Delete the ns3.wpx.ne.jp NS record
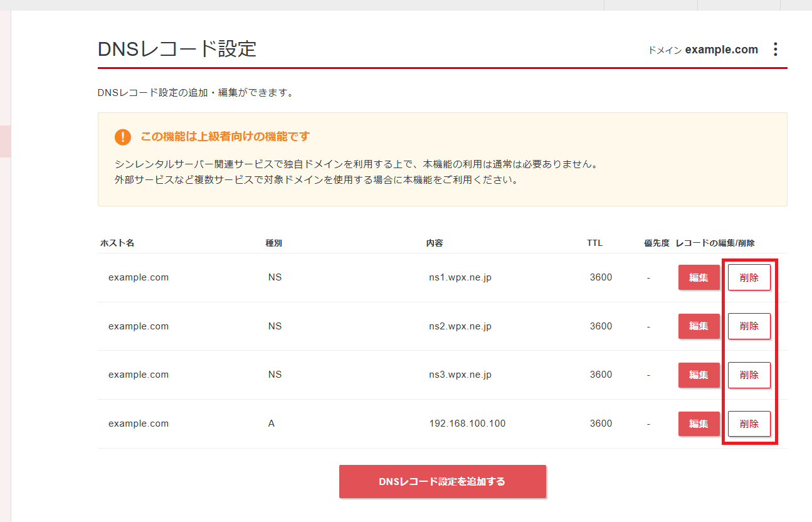This screenshot has height=522, width=812. click(x=749, y=375)
